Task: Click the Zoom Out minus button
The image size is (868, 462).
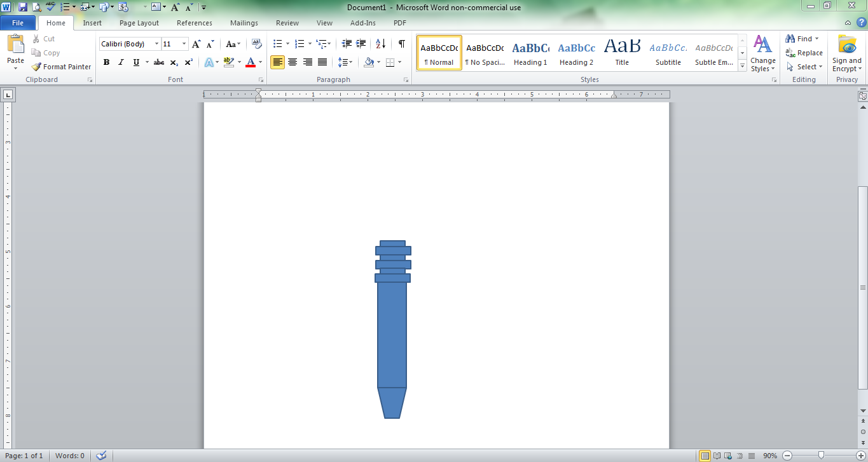Action: [787, 456]
